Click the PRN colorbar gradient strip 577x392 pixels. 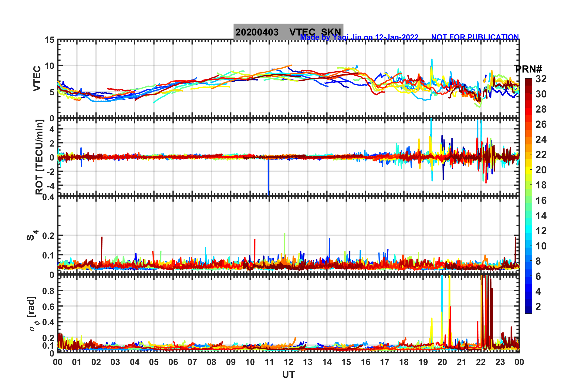click(528, 196)
